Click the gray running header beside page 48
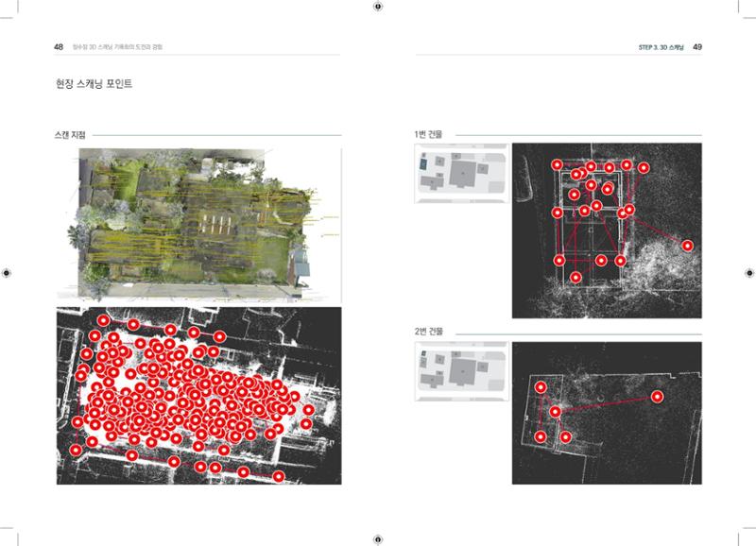Image resolution: width=756 pixels, height=546 pixels. tap(117, 46)
